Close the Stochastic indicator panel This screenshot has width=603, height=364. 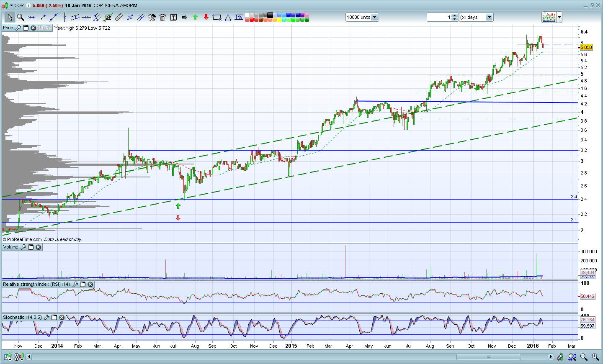(62, 317)
